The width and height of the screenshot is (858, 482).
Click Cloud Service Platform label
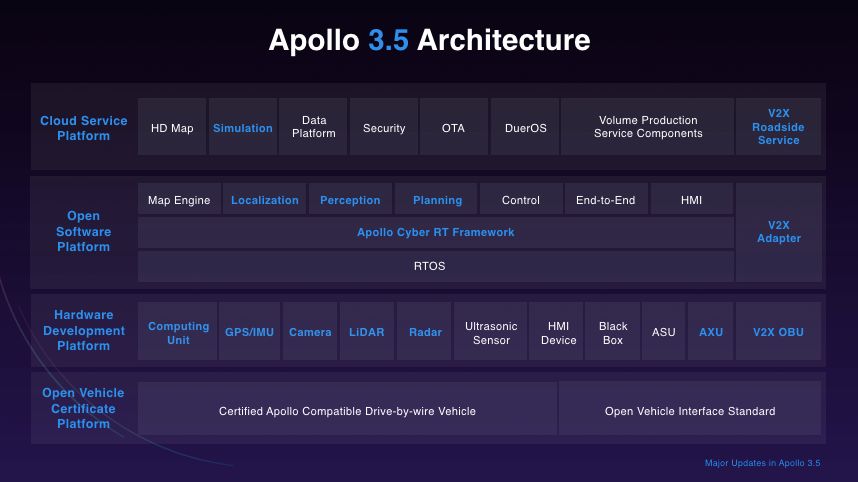pos(84,128)
